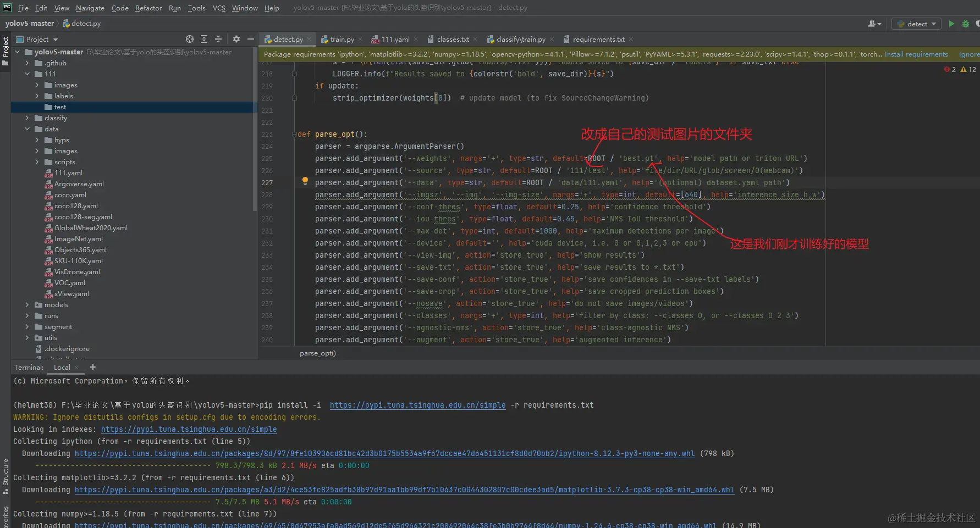Open the user account icon in the toolbar
Viewport: 980px width, 528px height.
tap(873, 24)
